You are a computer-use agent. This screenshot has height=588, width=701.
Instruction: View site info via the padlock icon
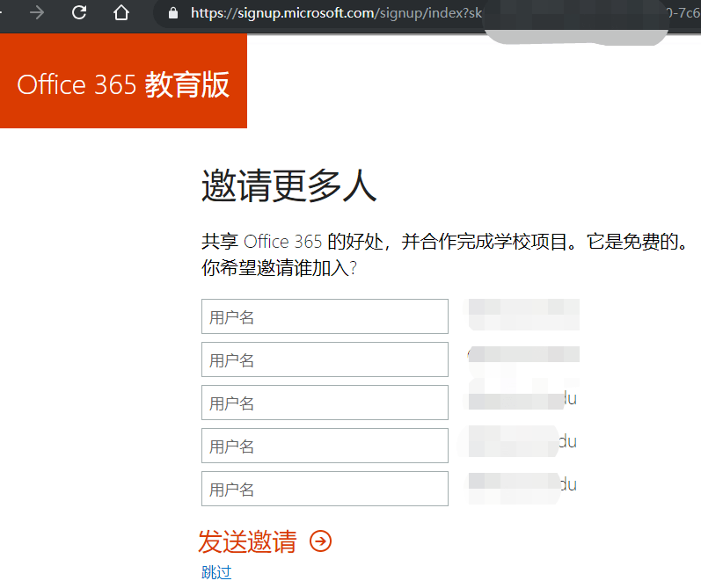coord(173,13)
